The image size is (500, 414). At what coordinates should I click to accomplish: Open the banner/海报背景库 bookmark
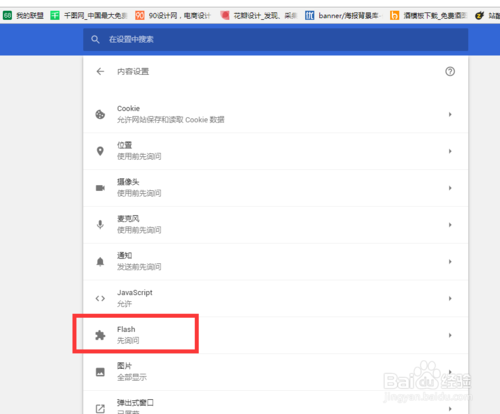(342, 15)
